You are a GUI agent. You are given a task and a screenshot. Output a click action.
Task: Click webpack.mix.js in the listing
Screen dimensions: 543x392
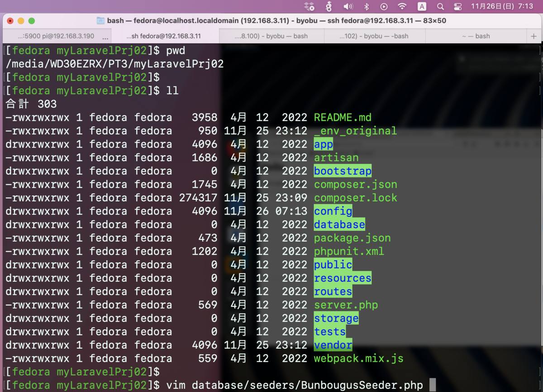[x=358, y=359]
